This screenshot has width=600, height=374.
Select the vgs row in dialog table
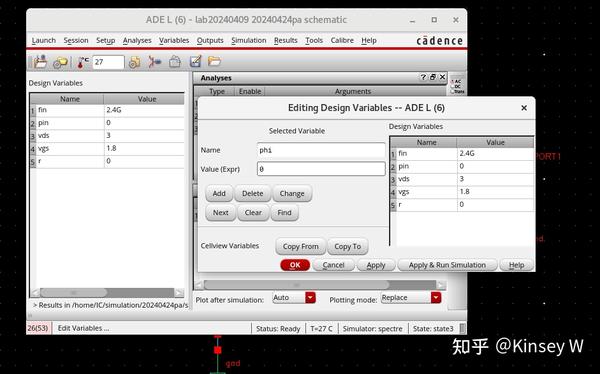tap(462, 192)
